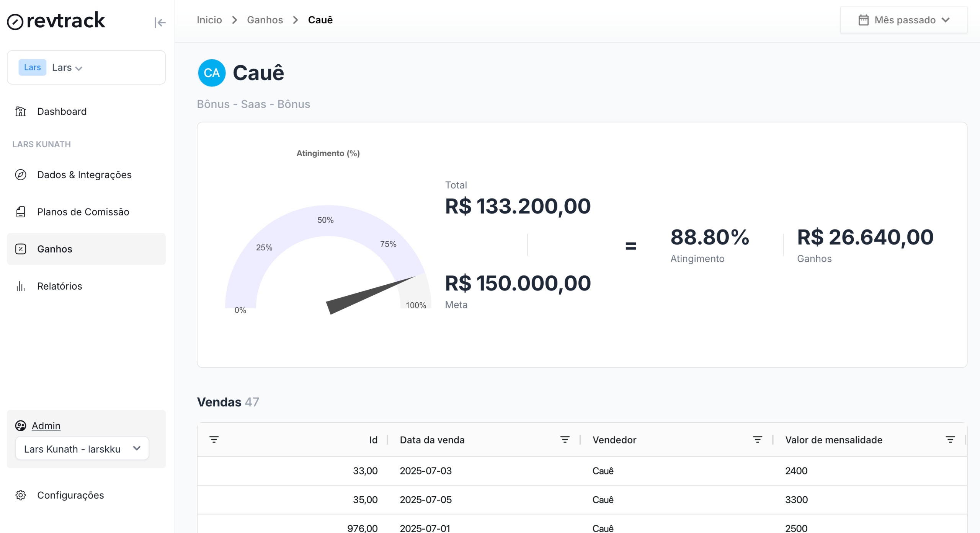
Task: Open filter for Vendedor column
Action: [x=758, y=440]
